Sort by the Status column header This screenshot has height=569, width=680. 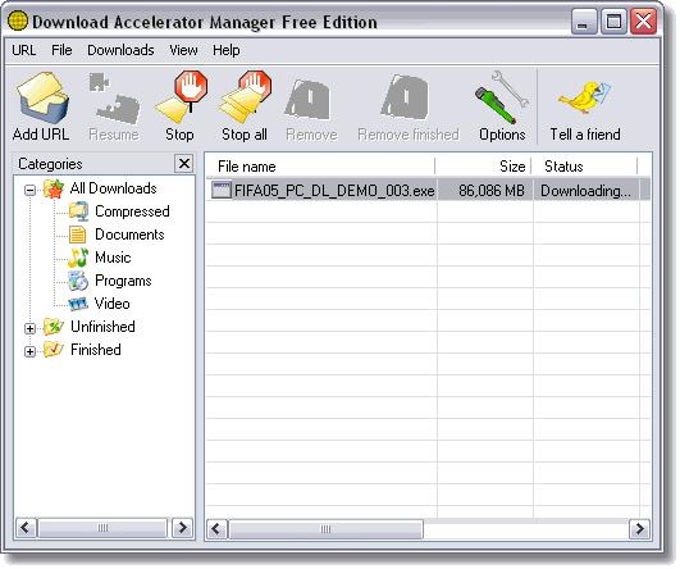coord(585,167)
